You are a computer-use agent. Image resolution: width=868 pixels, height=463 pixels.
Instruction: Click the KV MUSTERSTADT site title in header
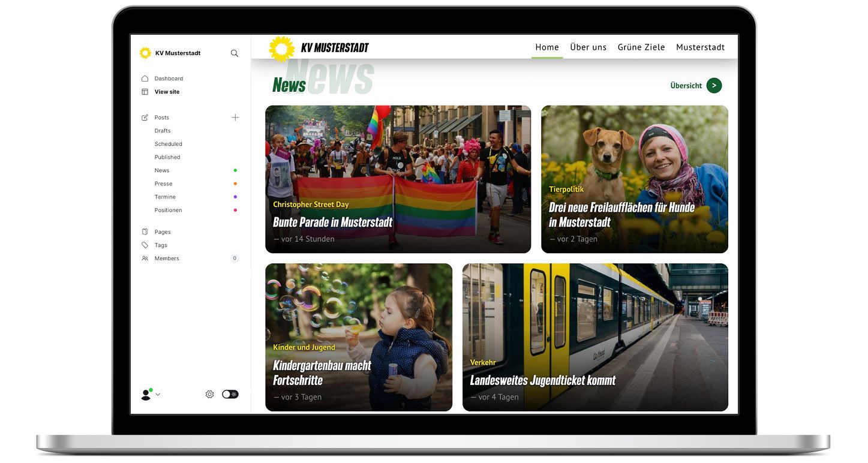pos(335,48)
